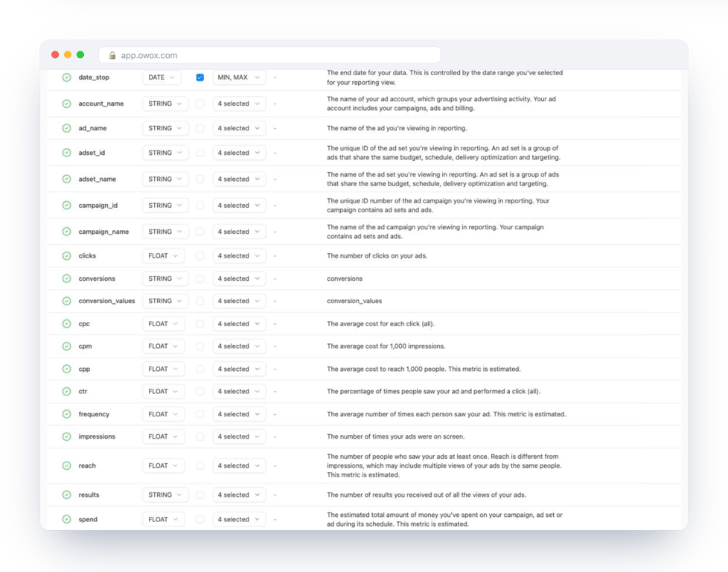Viewport: 728px width, 572px height.
Task: Click the green check icon for ctr
Action: point(66,391)
